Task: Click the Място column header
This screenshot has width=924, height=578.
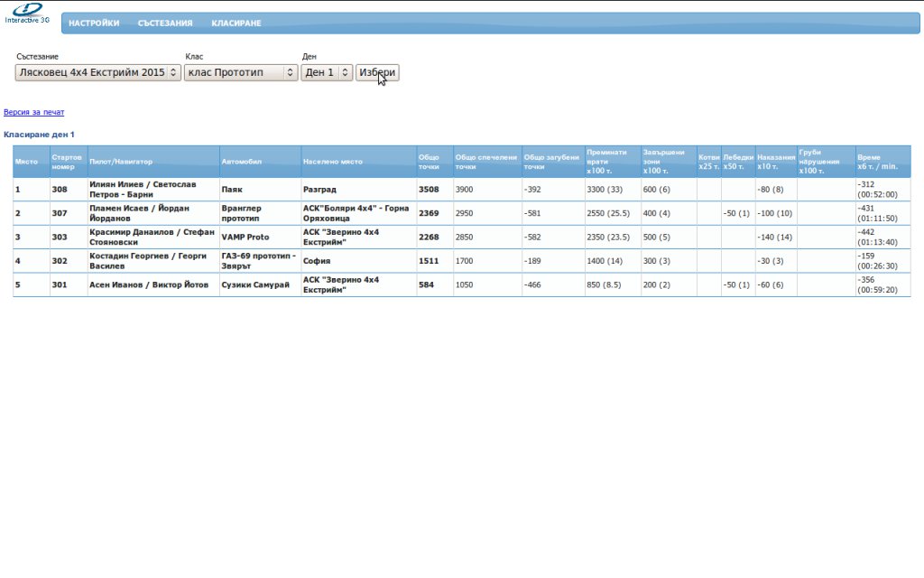Action: [26, 162]
